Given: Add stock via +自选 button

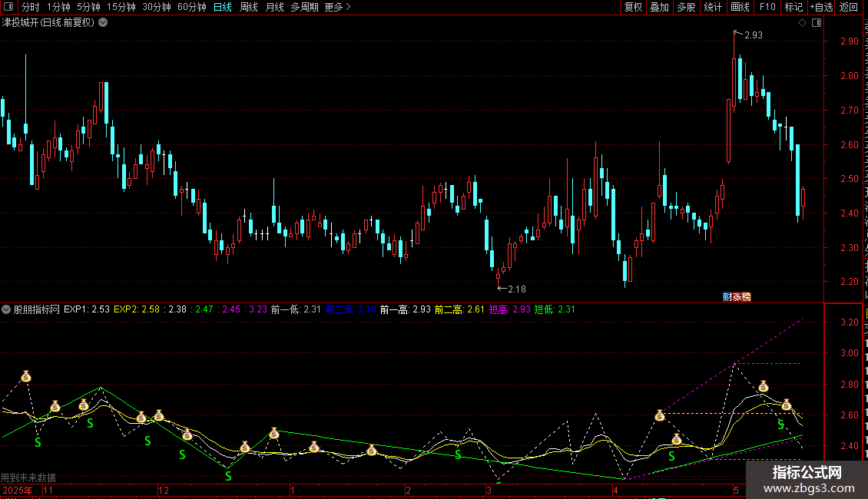Looking at the screenshot, I should (x=821, y=7).
